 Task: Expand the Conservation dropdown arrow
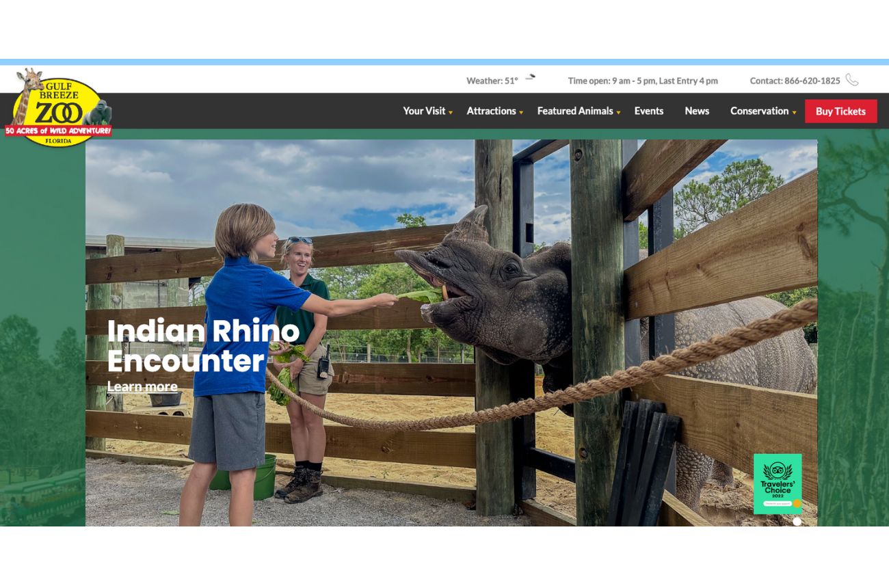(x=794, y=112)
